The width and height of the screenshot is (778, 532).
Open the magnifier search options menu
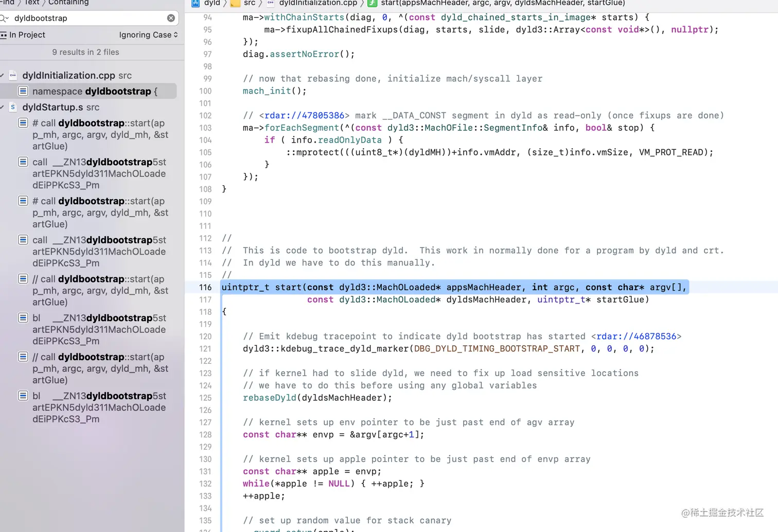pyautogui.click(x=5, y=19)
